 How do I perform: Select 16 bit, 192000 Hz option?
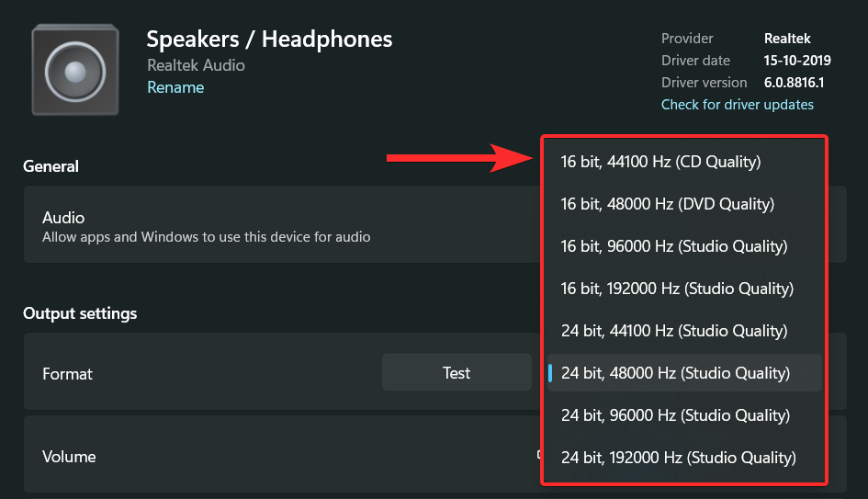click(x=677, y=289)
